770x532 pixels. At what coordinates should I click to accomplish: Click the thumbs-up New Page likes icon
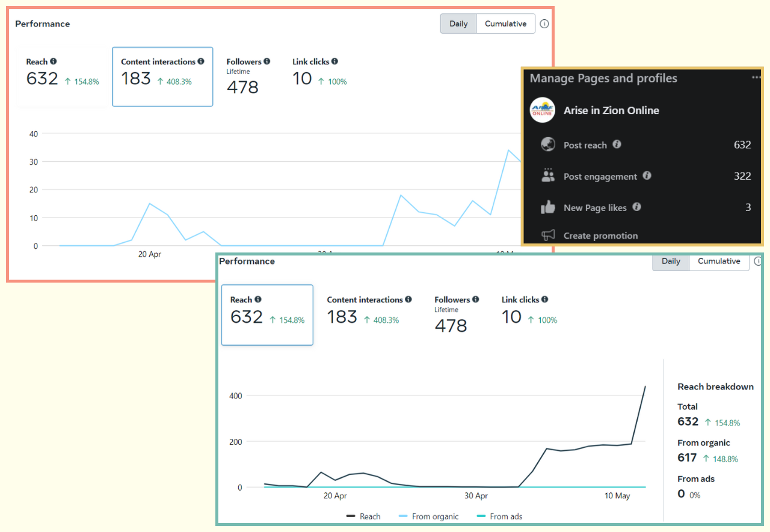548,207
